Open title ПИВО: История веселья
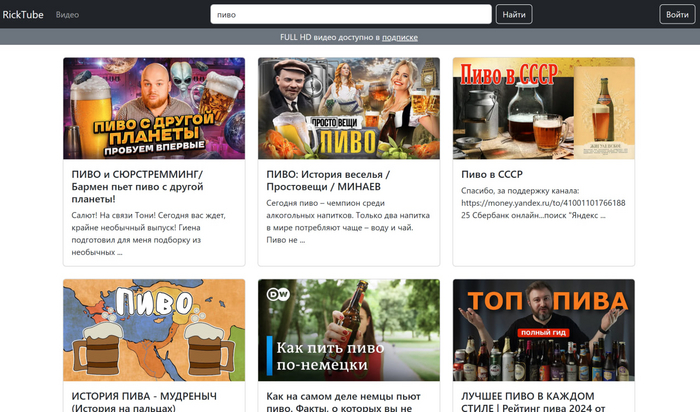The height and width of the screenshot is (412, 700). click(x=328, y=180)
